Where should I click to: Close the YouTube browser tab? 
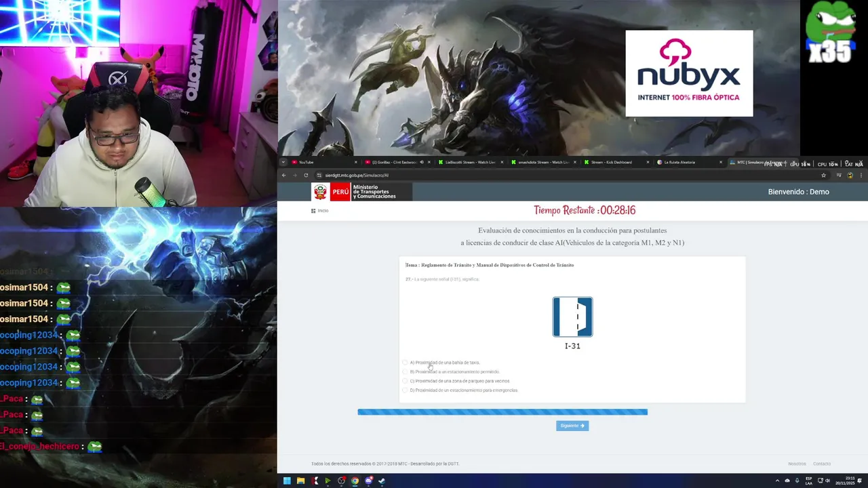point(355,163)
